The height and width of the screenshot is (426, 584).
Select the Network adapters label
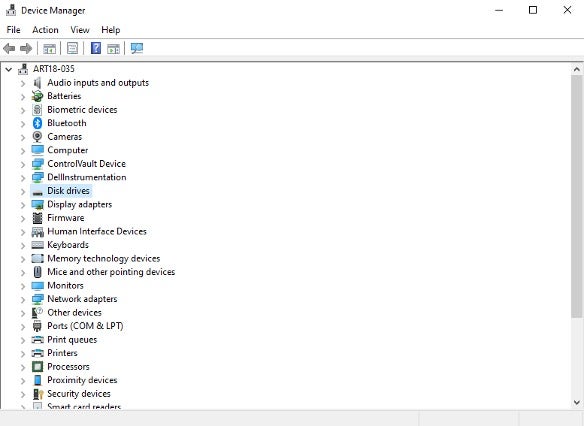pos(82,299)
